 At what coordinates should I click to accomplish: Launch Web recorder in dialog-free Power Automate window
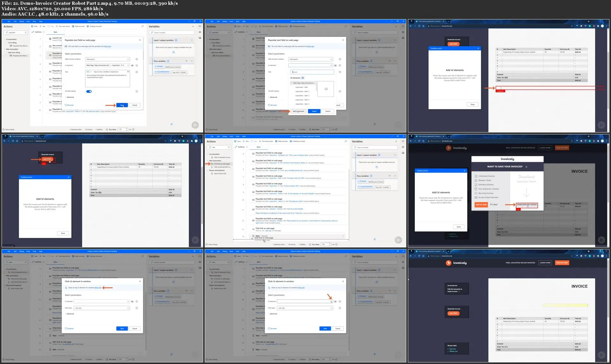tap(281, 141)
